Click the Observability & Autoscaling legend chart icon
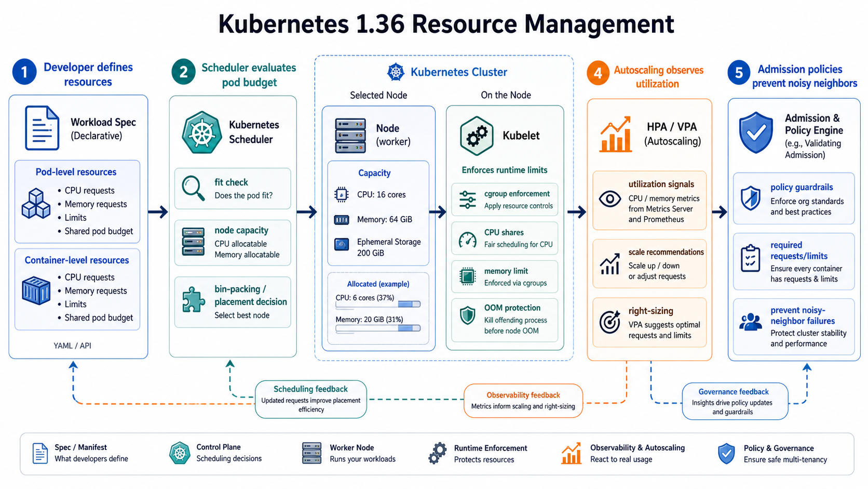This screenshot has height=489, width=868. coord(571,453)
